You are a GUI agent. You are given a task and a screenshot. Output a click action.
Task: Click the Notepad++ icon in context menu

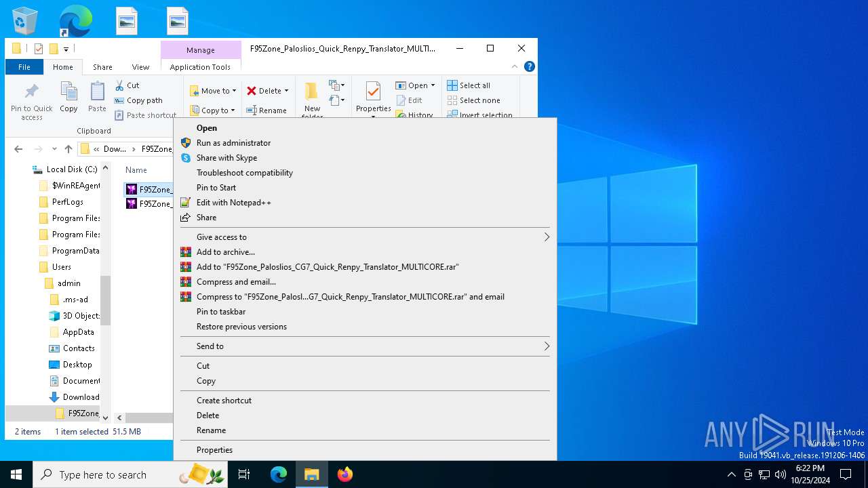186,203
